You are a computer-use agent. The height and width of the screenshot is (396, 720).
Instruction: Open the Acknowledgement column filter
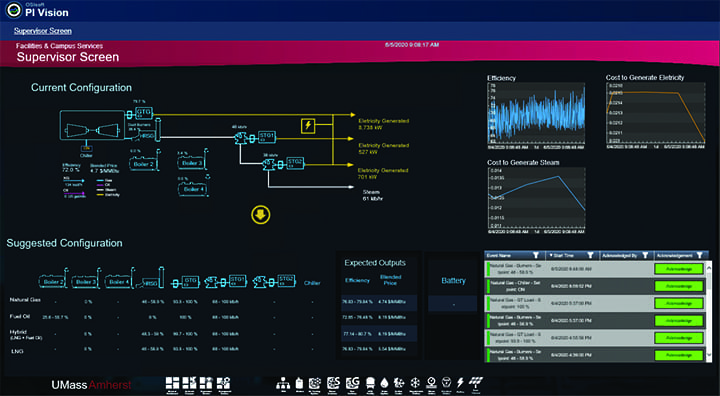699,255
